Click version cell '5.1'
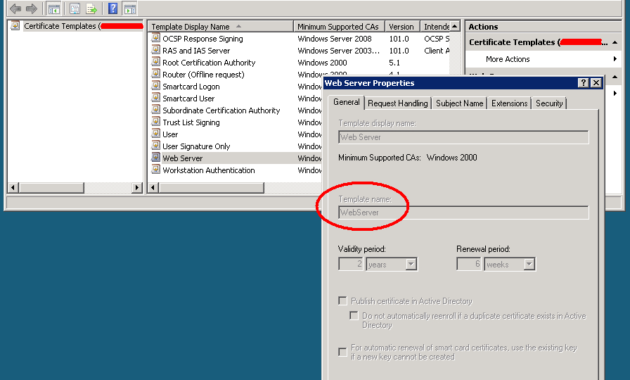Image resolution: width=630 pixels, height=380 pixels. coord(394,63)
